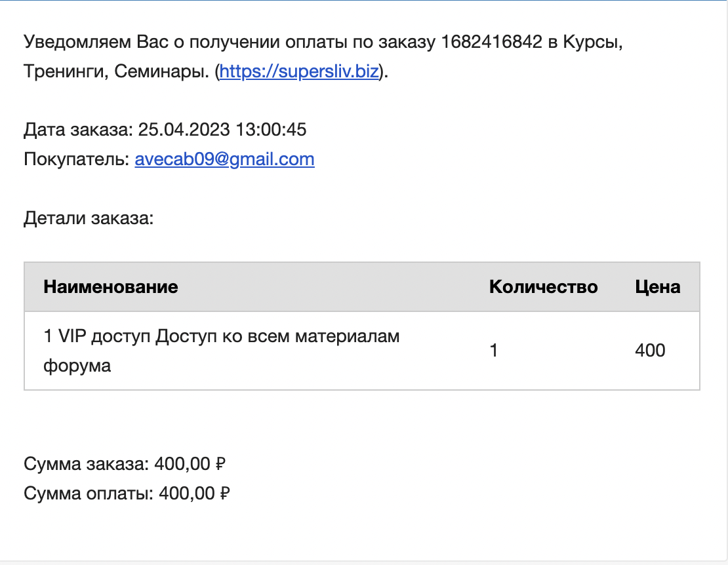The height and width of the screenshot is (565, 728).
Task: Click the Тренинги, Семинары text
Action: point(117,71)
